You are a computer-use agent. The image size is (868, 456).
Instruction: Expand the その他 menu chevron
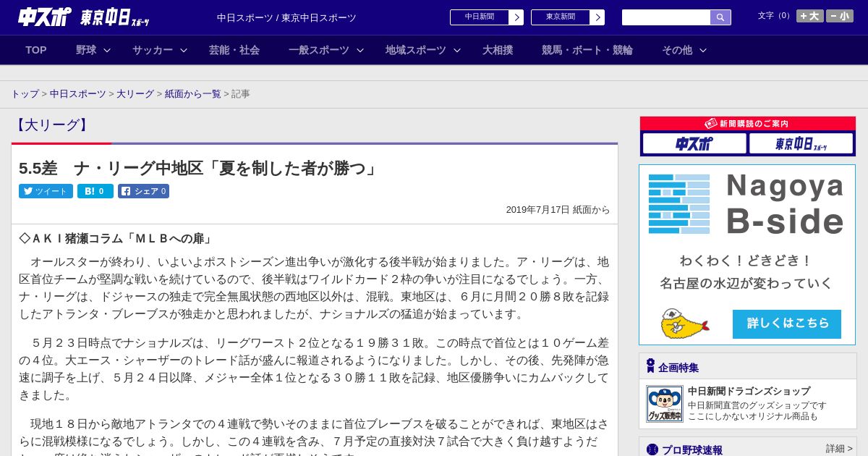(703, 50)
